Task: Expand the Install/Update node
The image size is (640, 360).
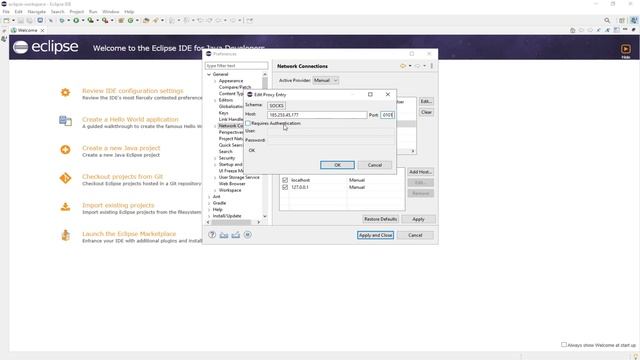Action: click(209, 216)
